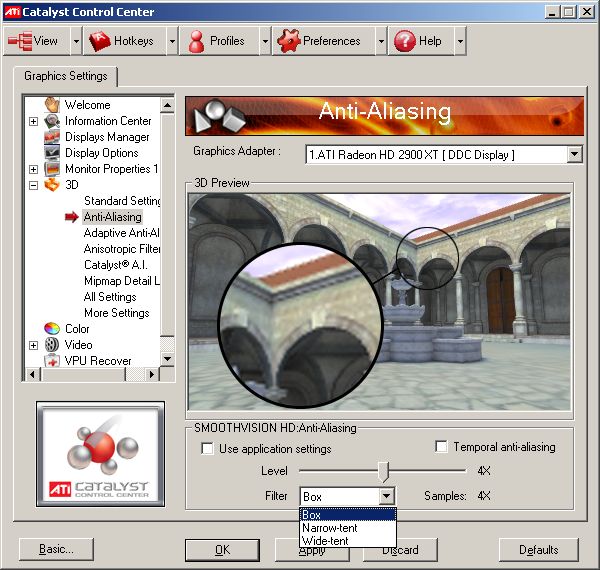Screen dimensions: 600x570
Task: Open Mipmap Detail Level tree item
Action: click(122, 281)
